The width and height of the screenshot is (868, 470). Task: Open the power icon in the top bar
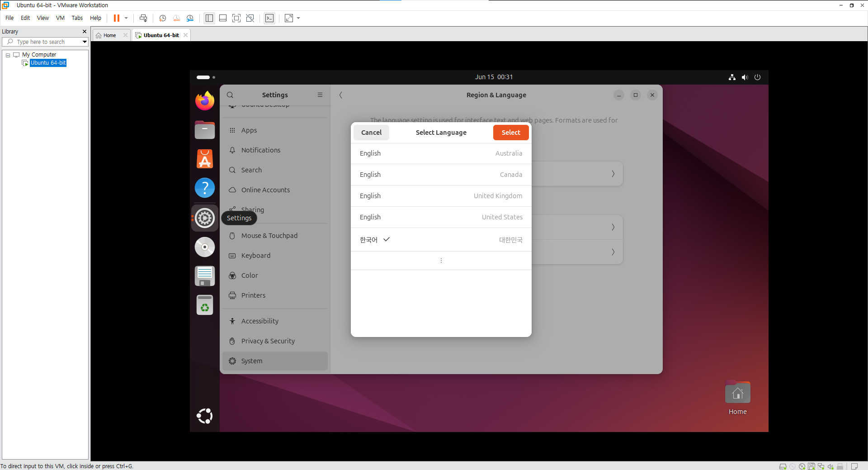pyautogui.click(x=758, y=77)
